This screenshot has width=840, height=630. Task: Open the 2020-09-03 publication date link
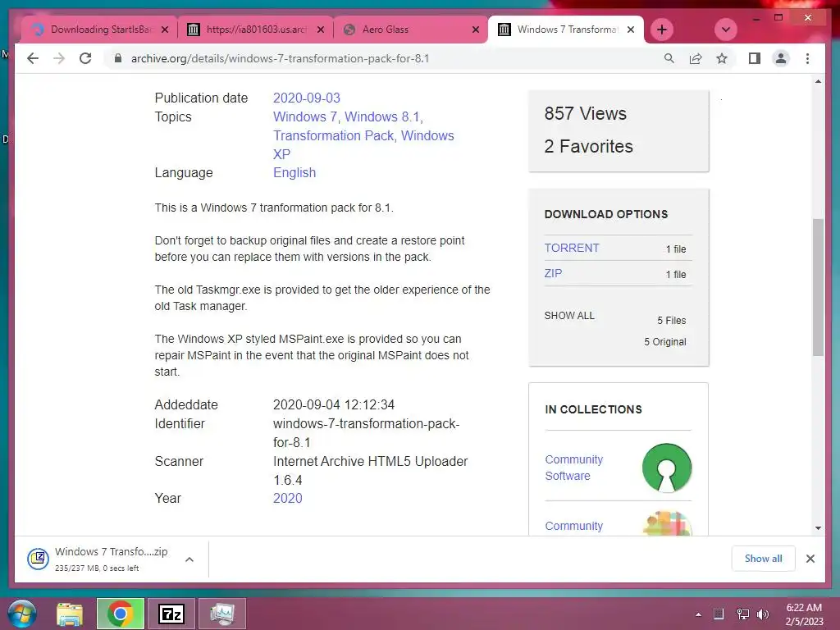click(x=307, y=98)
